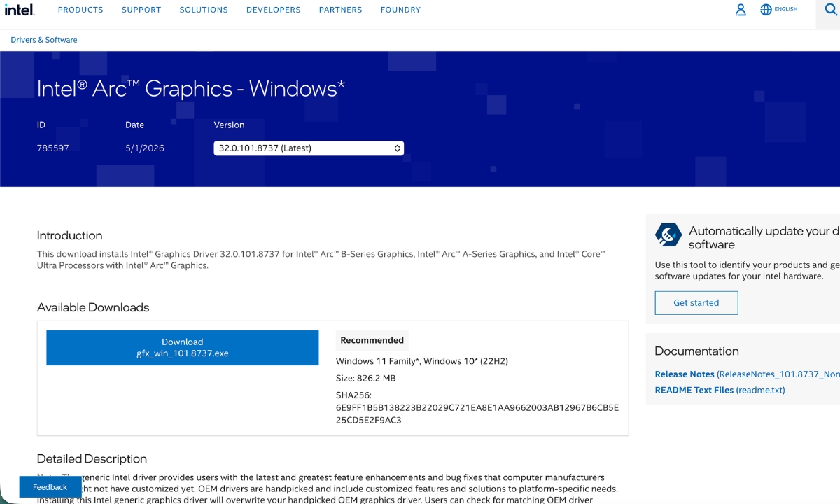Image resolution: width=840 pixels, height=504 pixels.
Task: Go to Drivers & Software breadcrumb
Action: [x=44, y=40]
